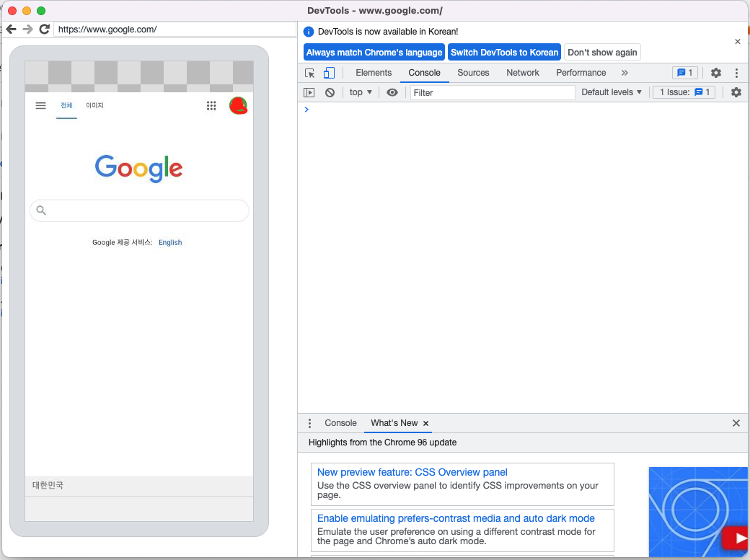Reload the page with refresh icon
This screenshot has width=750, height=560.
(x=45, y=29)
